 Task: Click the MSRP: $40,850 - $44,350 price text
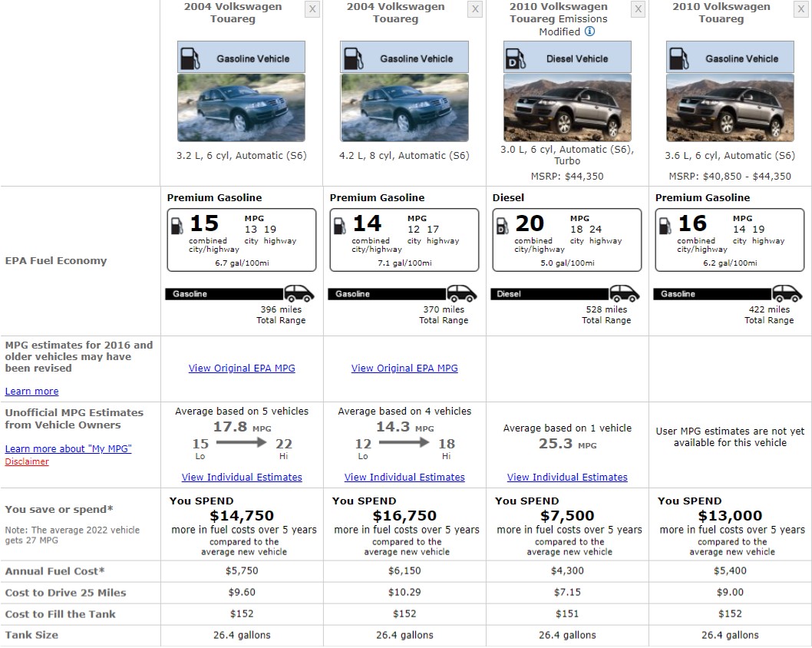(730, 176)
